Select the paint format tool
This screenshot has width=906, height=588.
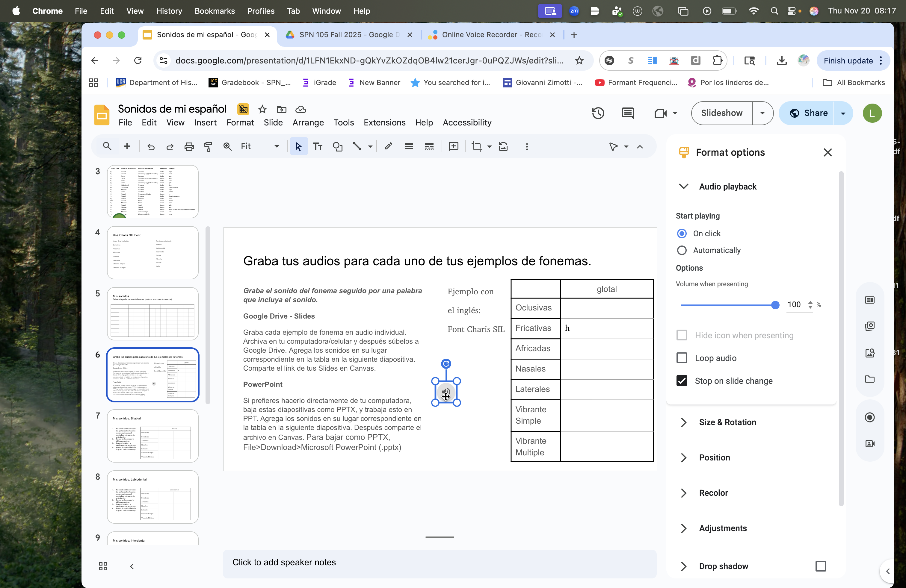pos(208,146)
